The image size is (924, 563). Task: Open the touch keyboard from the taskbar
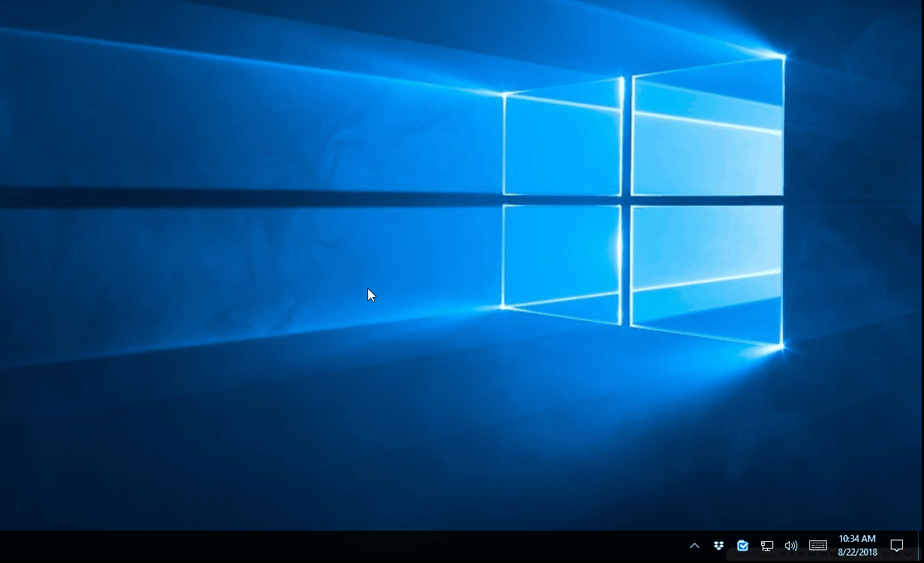point(818,546)
